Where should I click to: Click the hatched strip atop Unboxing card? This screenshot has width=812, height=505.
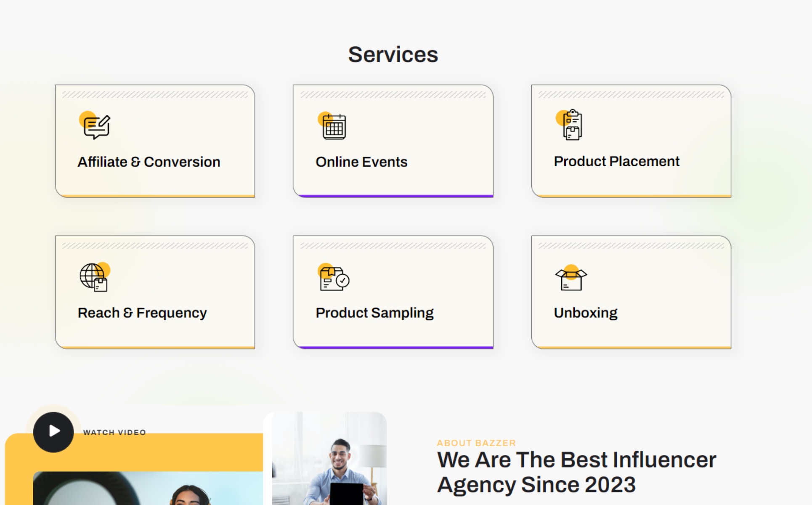[x=631, y=246]
